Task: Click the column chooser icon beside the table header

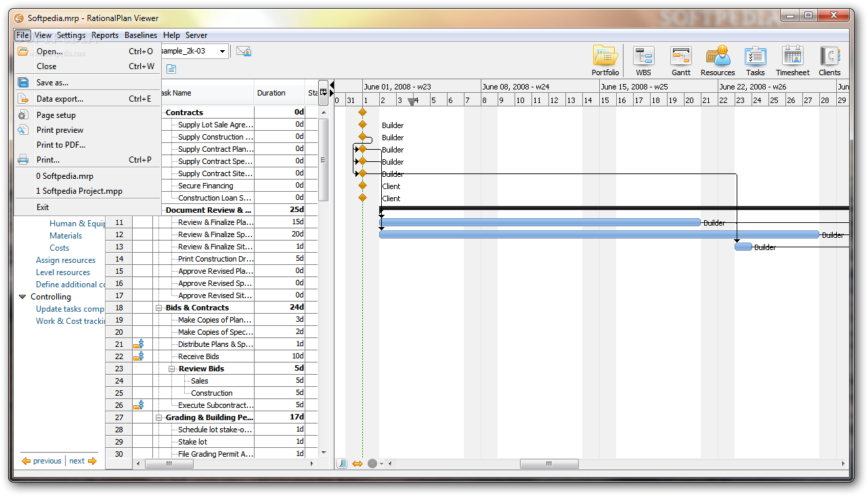Action: [324, 92]
